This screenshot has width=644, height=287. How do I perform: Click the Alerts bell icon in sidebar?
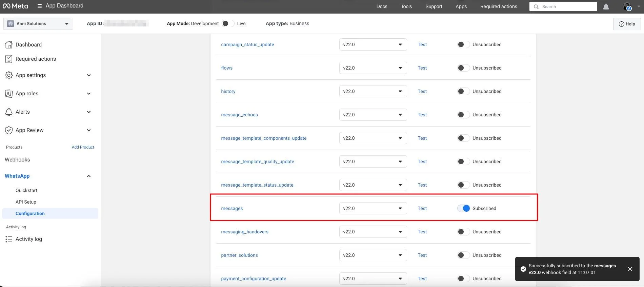tap(9, 112)
